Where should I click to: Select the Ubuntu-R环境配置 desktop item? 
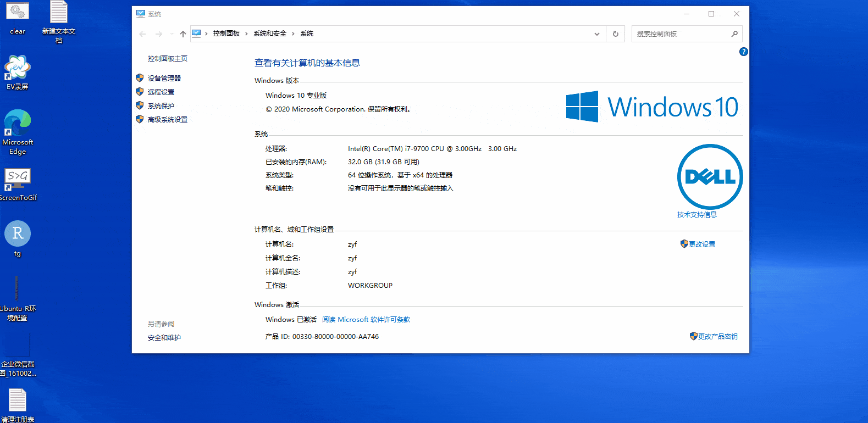pyautogui.click(x=18, y=297)
